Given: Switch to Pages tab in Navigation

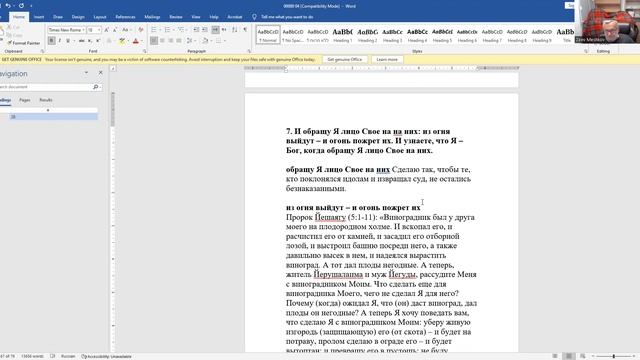Looking at the screenshot, I should click(x=24, y=100).
